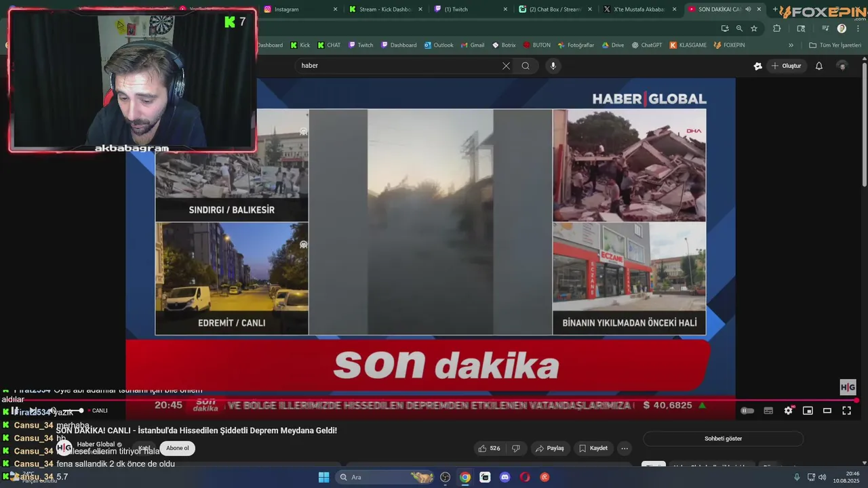Open Chrome three-dot menu
The image size is (868, 488).
(x=859, y=28)
